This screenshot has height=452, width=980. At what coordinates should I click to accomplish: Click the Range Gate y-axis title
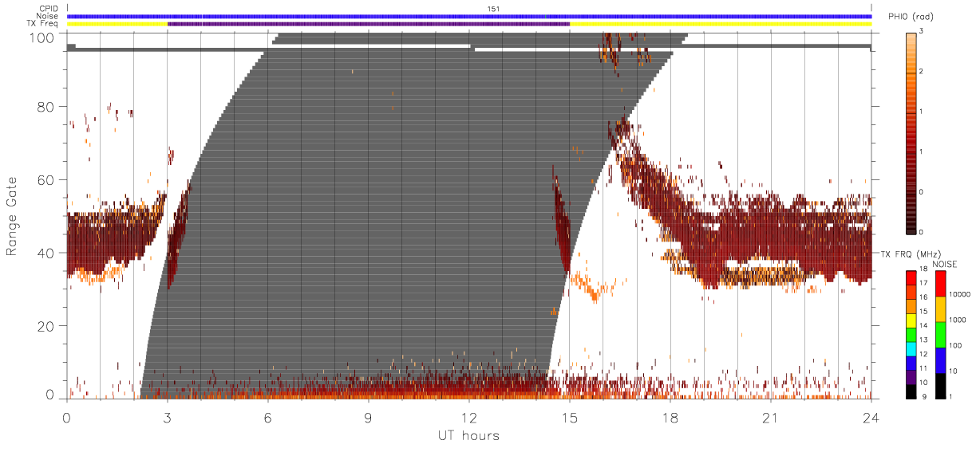pos(12,217)
